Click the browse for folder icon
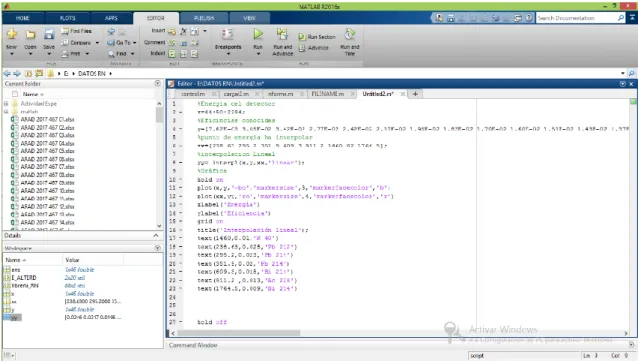This screenshot has width=638, height=361. 39,74
